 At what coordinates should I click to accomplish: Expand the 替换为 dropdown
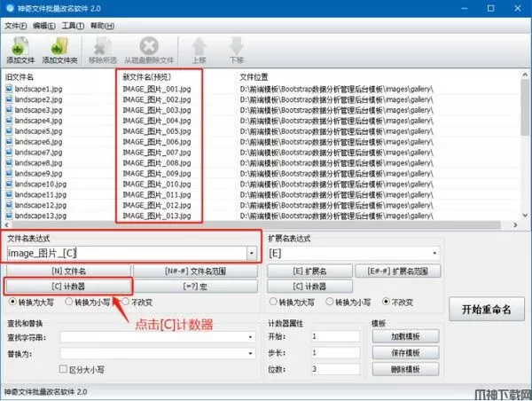click(250, 353)
